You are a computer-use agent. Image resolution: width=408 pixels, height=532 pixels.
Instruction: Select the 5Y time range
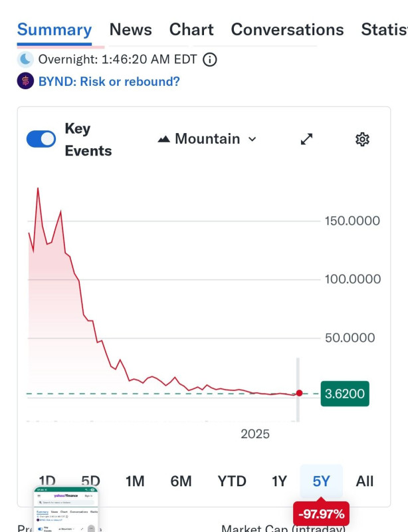point(321,481)
